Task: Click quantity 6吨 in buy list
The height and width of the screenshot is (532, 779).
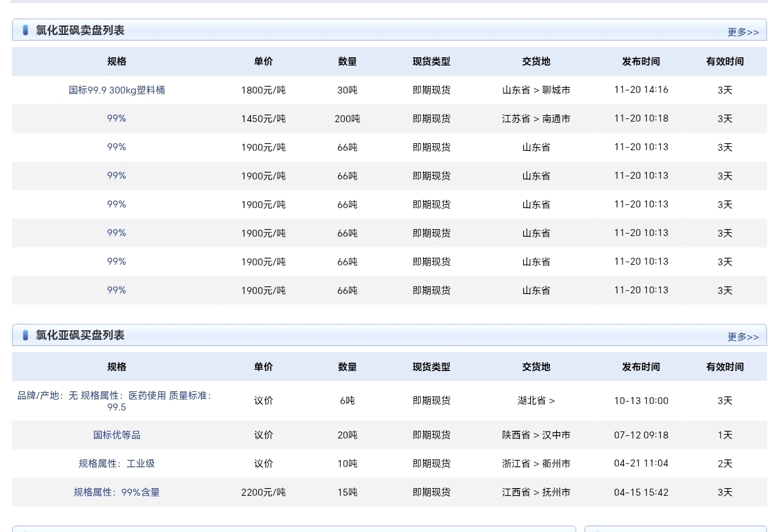Action: 347,400
